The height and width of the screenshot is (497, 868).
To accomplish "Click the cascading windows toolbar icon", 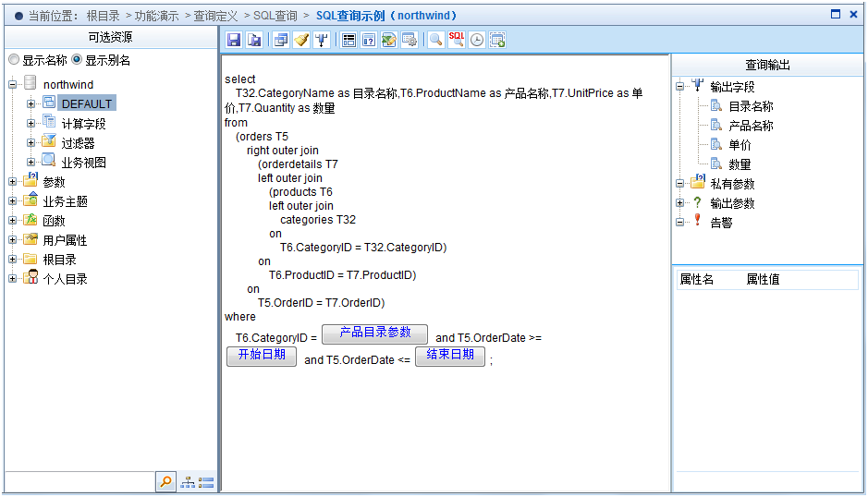I will [x=281, y=40].
